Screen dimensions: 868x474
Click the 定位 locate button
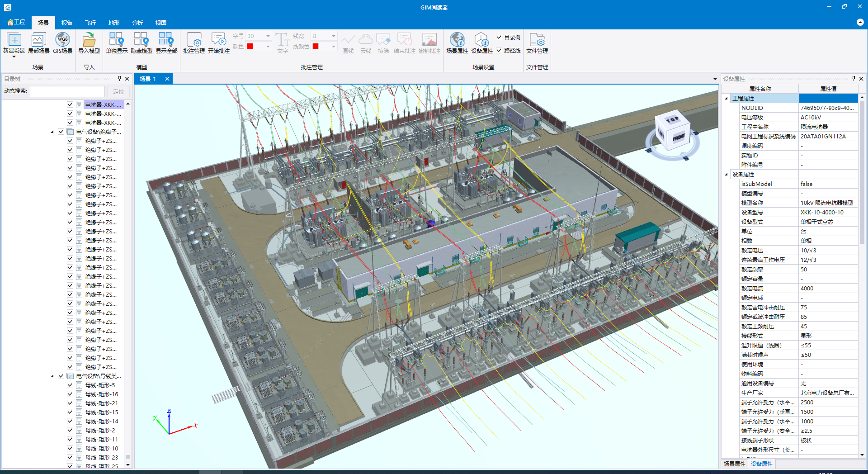coord(118,91)
